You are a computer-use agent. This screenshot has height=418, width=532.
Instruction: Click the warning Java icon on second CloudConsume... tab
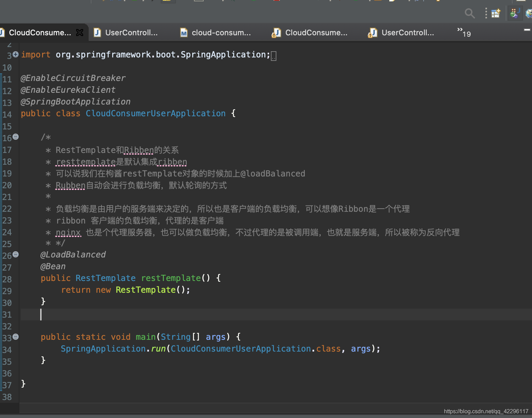point(276,33)
